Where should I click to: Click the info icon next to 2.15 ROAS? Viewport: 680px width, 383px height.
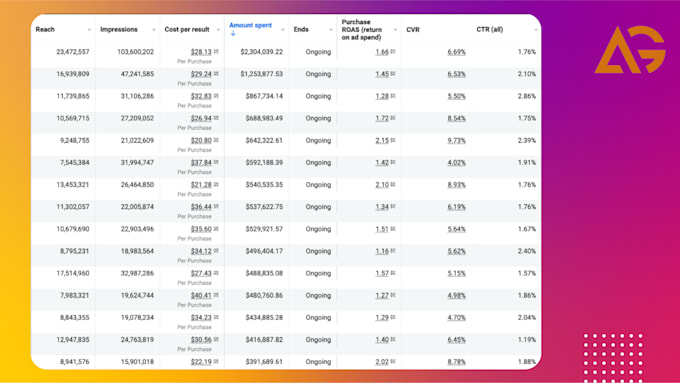coord(393,140)
